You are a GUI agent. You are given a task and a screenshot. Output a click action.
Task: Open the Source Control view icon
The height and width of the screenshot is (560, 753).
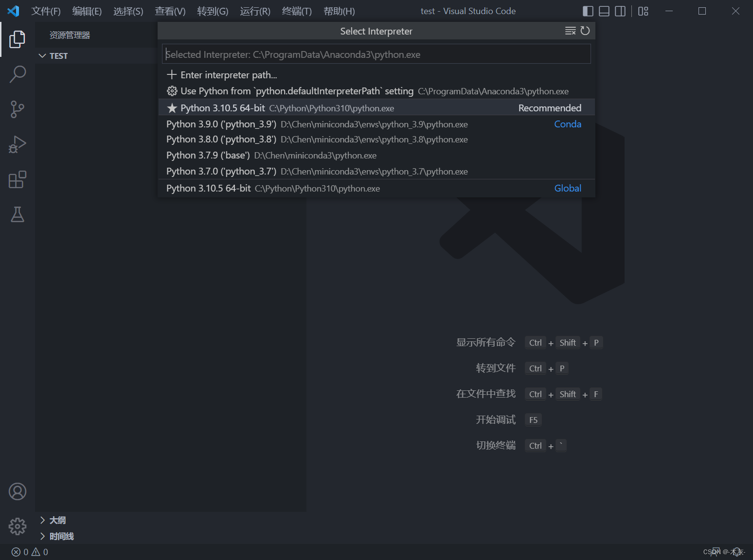coord(18,109)
